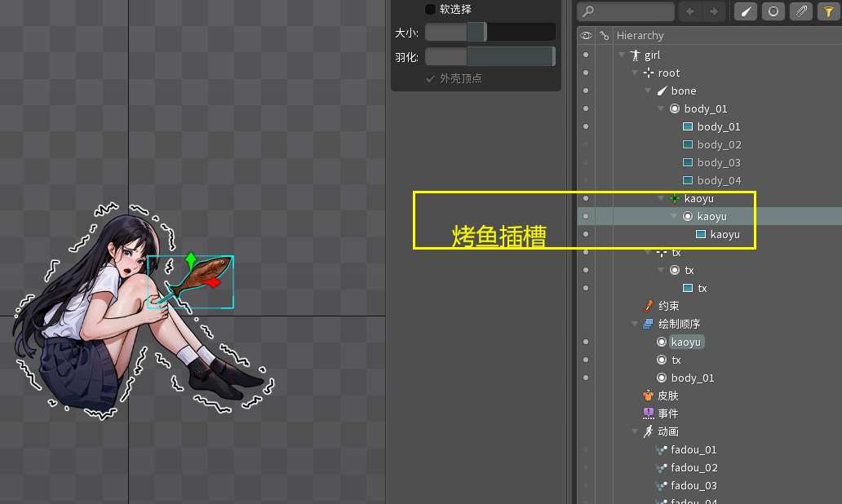Click the forward arrow in tree toolbar
This screenshot has width=842, height=504.
pos(714,11)
